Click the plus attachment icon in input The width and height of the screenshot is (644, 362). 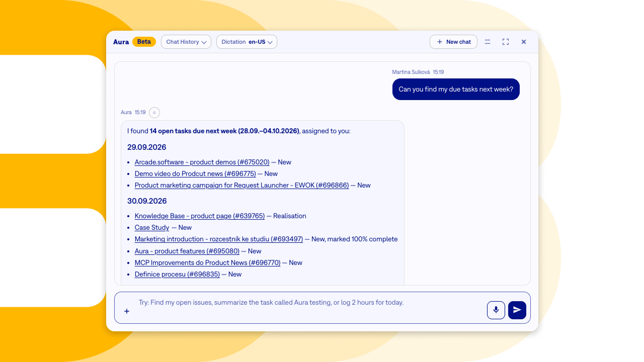point(127,311)
